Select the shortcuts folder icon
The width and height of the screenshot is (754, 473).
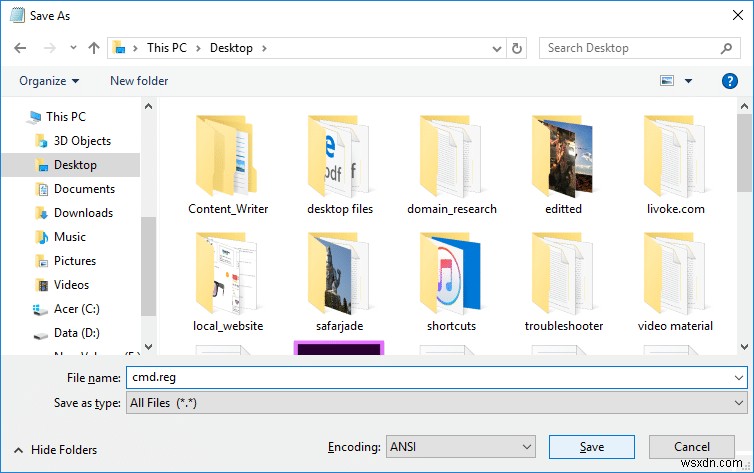(x=451, y=273)
